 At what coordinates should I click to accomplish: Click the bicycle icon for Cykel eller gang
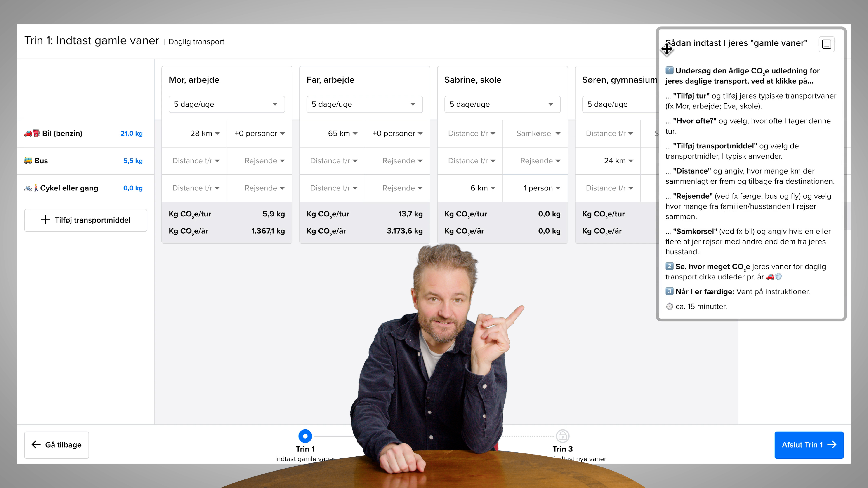(28, 188)
